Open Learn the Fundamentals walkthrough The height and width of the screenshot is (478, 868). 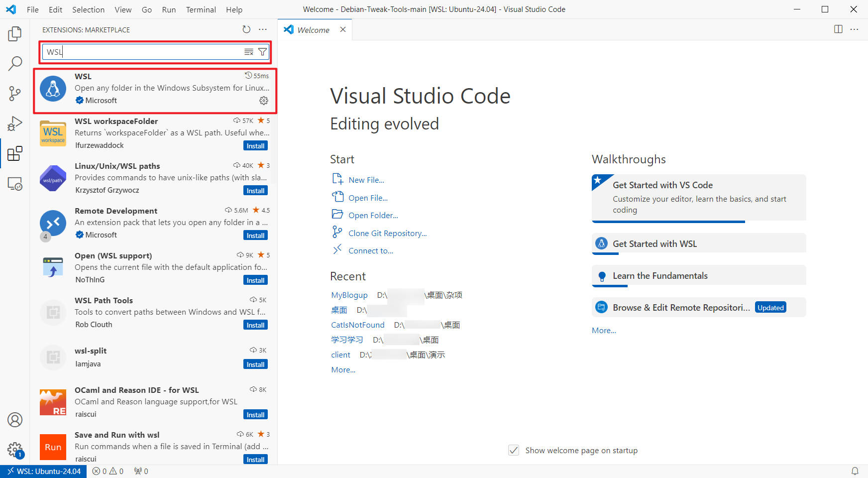pos(699,275)
